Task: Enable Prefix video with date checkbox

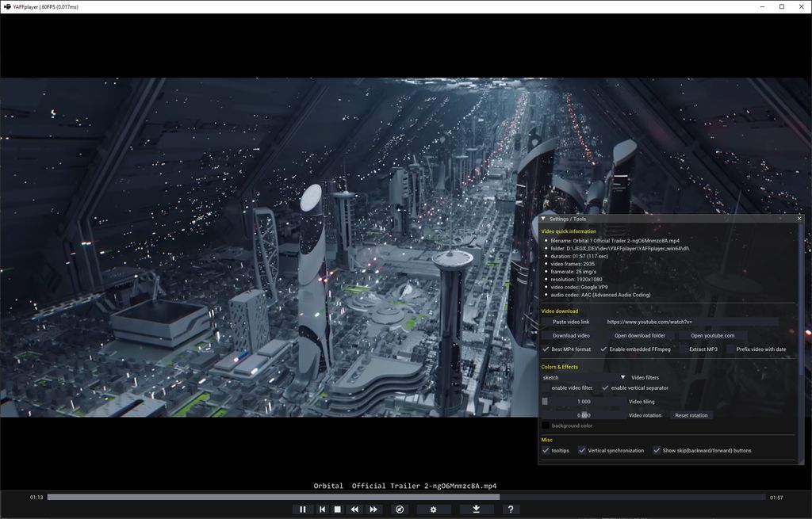Action: (x=730, y=349)
